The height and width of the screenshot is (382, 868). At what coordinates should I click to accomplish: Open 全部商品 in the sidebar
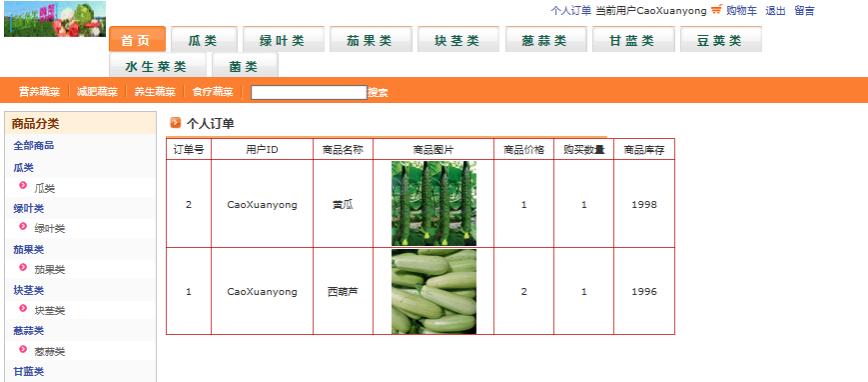(34, 146)
